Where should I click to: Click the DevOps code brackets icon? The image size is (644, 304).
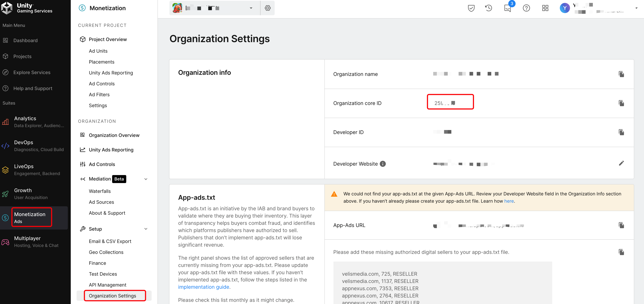click(5, 146)
